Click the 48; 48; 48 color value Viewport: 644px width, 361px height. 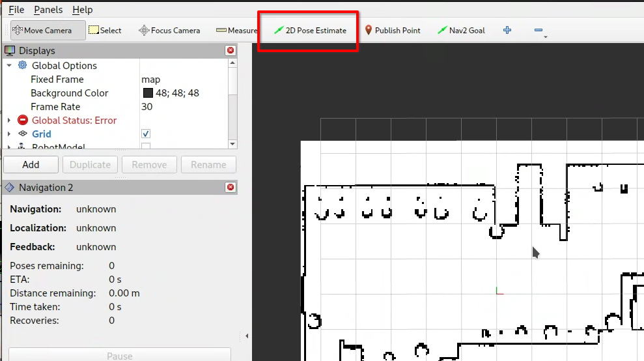(177, 93)
